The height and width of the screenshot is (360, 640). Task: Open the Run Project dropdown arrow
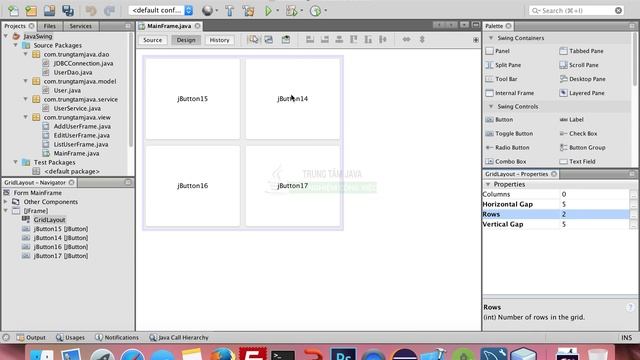click(x=278, y=11)
